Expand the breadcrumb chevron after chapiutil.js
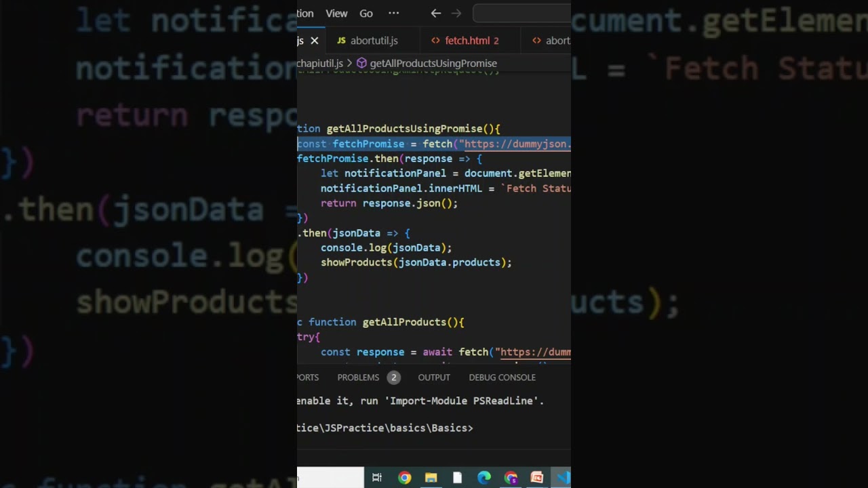This screenshot has width=868, height=488. click(x=349, y=63)
